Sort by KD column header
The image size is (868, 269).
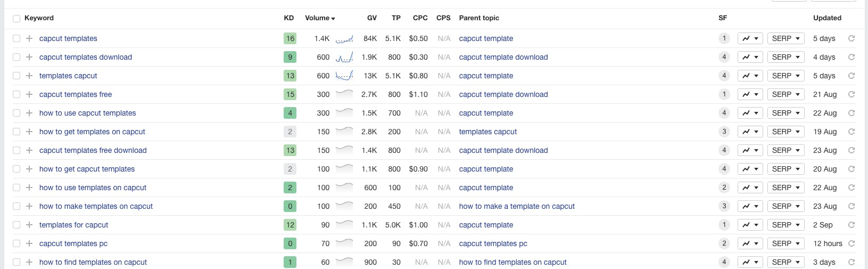click(x=289, y=18)
